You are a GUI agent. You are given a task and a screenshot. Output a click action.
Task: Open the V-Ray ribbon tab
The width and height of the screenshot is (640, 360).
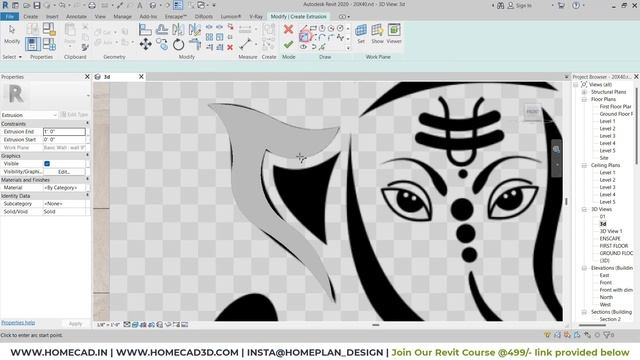pyautogui.click(x=256, y=17)
